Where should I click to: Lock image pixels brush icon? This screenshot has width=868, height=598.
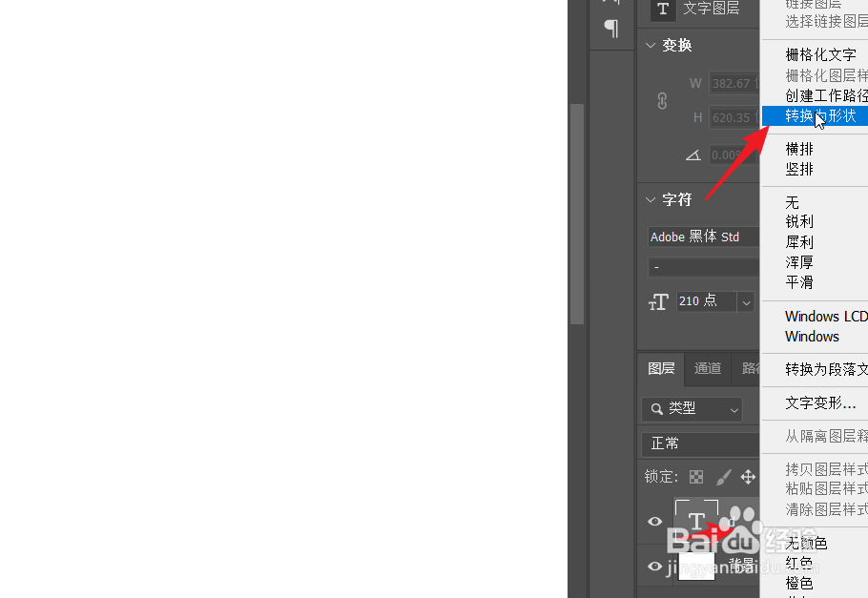(723, 477)
